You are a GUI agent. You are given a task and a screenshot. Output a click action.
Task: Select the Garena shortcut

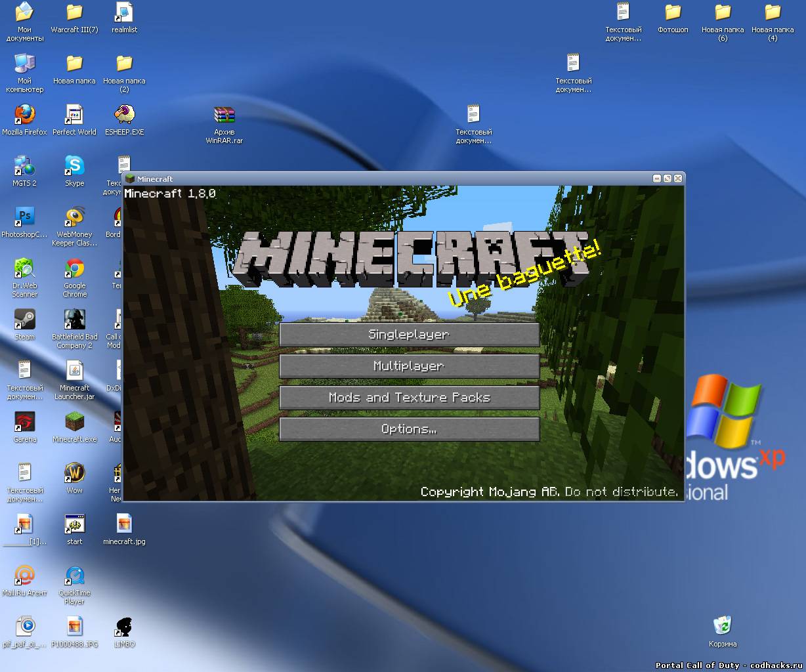pyautogui.click(x=25, y=421)
